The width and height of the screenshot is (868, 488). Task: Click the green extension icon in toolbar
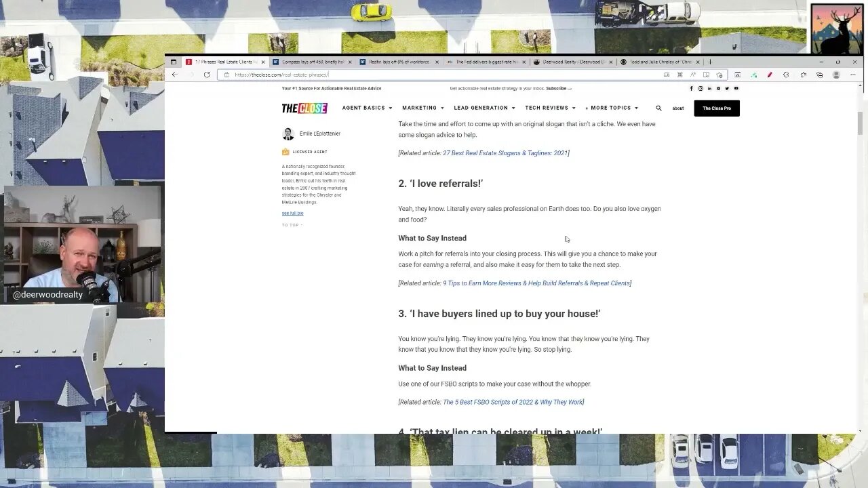(753, 75)
